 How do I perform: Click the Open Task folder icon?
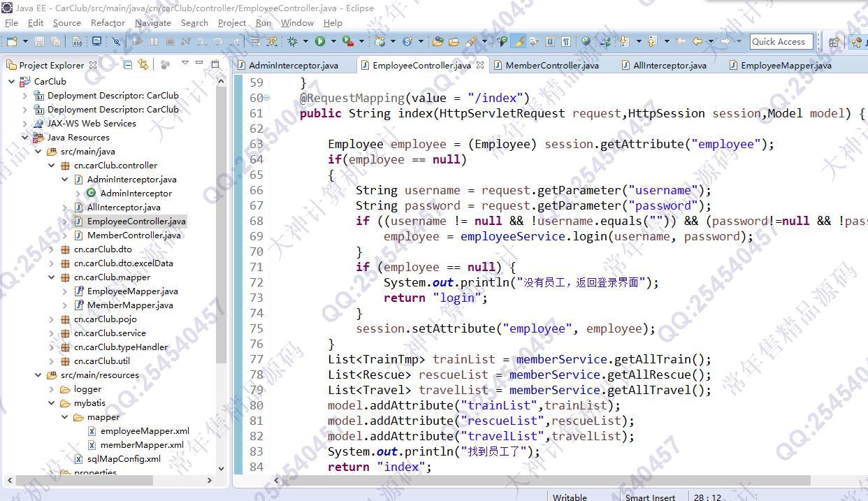454,41
